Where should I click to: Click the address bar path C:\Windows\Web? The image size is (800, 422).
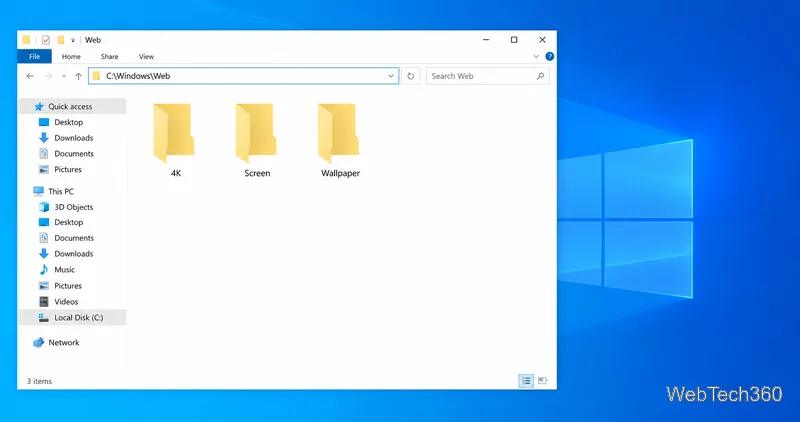pos(138,76)
